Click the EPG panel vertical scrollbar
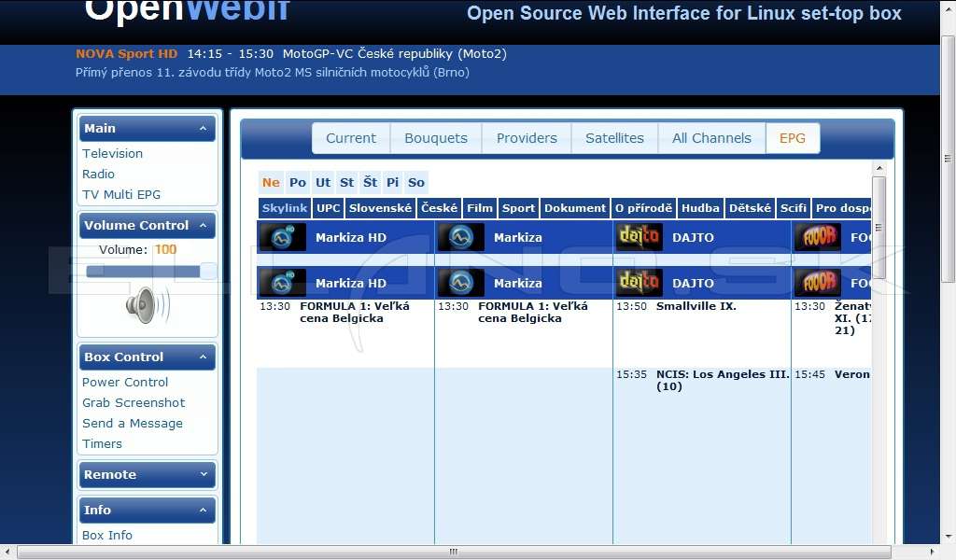 click(x=879, y=228)
